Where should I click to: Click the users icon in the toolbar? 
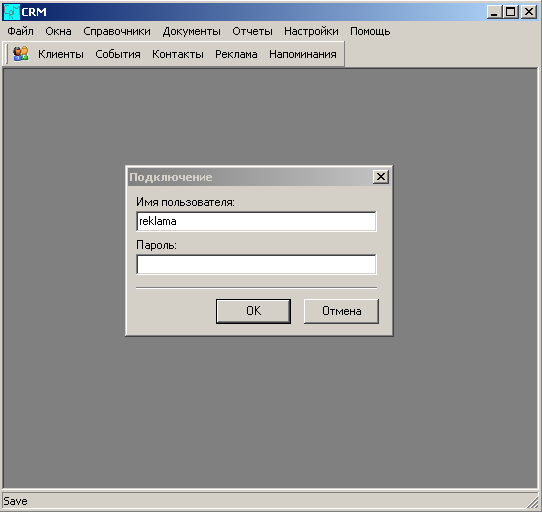21,54
